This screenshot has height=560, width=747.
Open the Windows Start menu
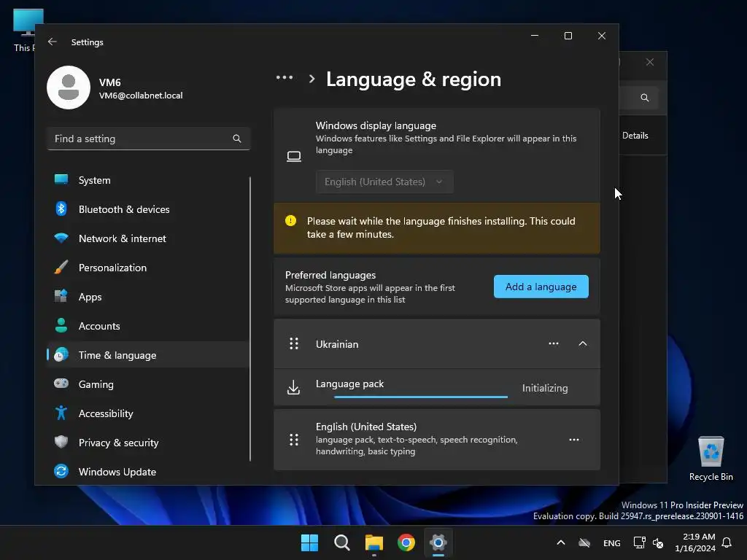click(x=309, y=542)
